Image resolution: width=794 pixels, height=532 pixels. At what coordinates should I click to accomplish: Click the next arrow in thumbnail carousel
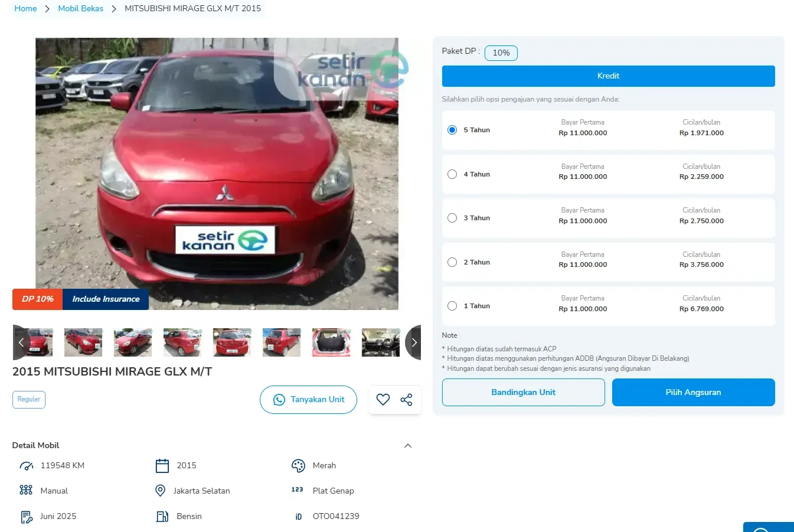pyautogui.click(x=414, y=342)
